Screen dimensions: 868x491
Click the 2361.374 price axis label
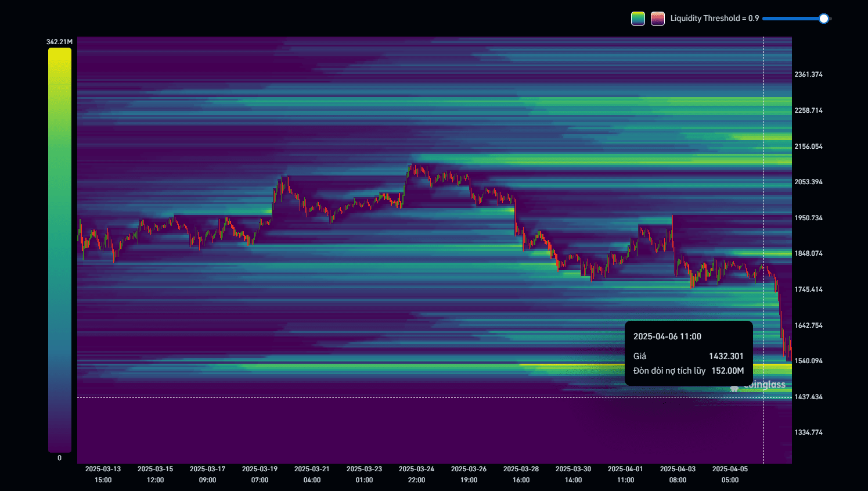808,74
